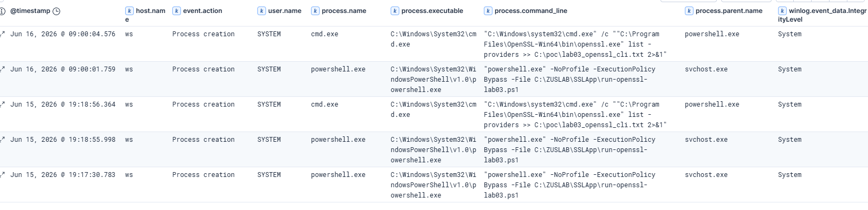868x210 pixels.
Task: Click the clock icon beside @timestamp header
Action: click(56, 11)
